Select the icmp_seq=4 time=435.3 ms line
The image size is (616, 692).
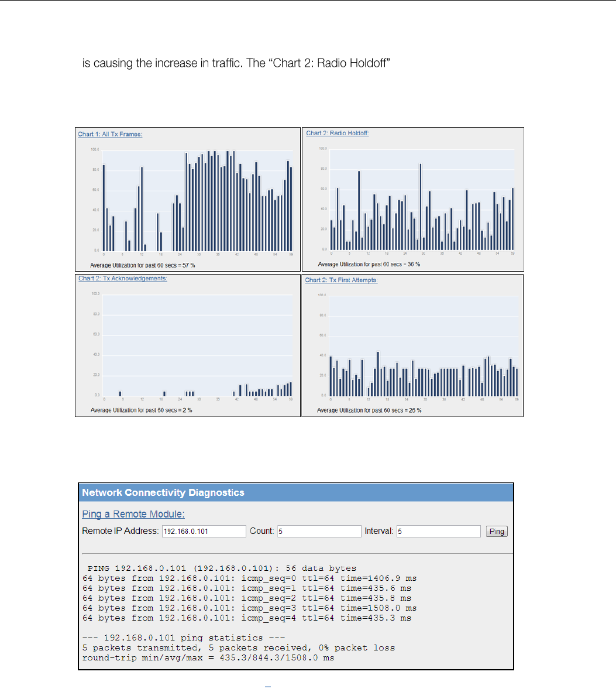click(247, 618)
